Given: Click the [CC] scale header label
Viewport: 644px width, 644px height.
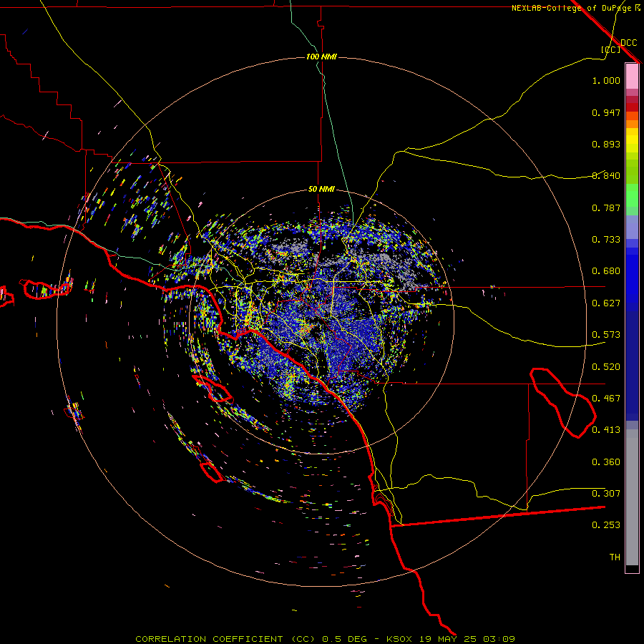Looking at the screenshot, I should coord(610,49).
